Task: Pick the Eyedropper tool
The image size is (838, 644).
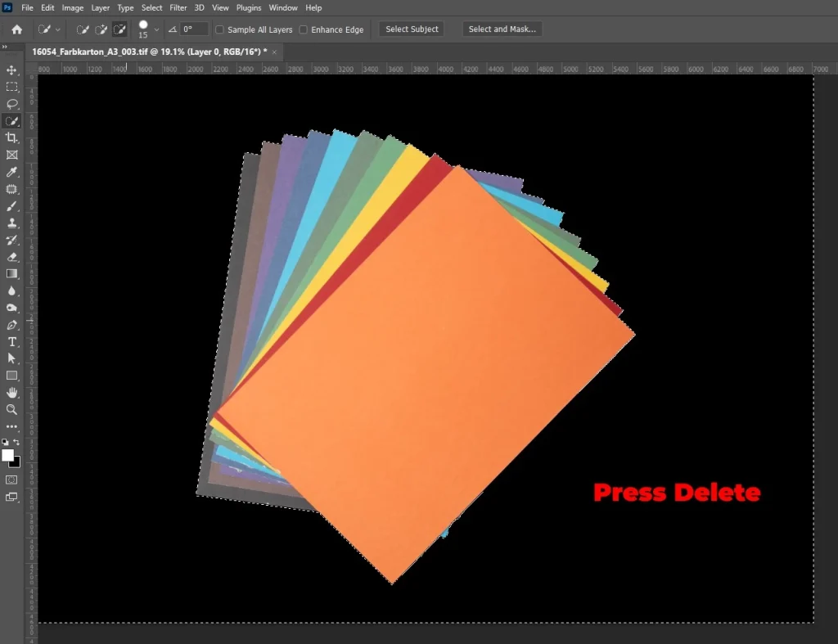Action: (12, 172)
